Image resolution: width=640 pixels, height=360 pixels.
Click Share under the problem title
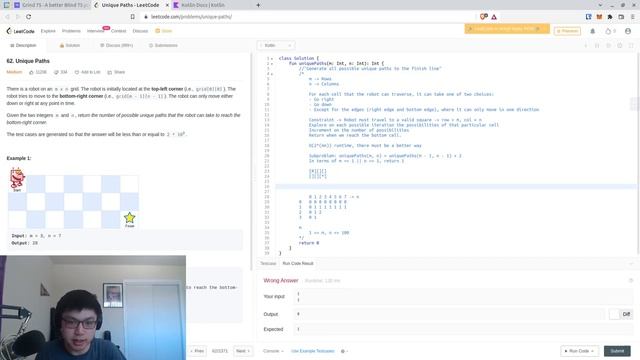(116, 72)
